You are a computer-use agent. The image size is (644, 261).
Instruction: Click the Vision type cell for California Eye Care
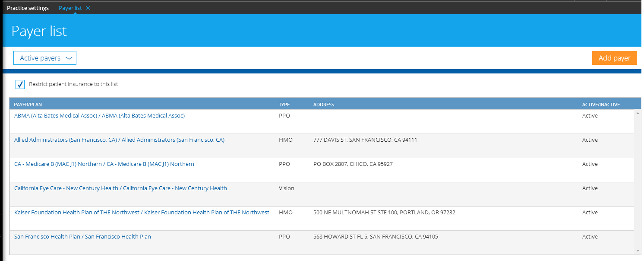pos(287,188)
